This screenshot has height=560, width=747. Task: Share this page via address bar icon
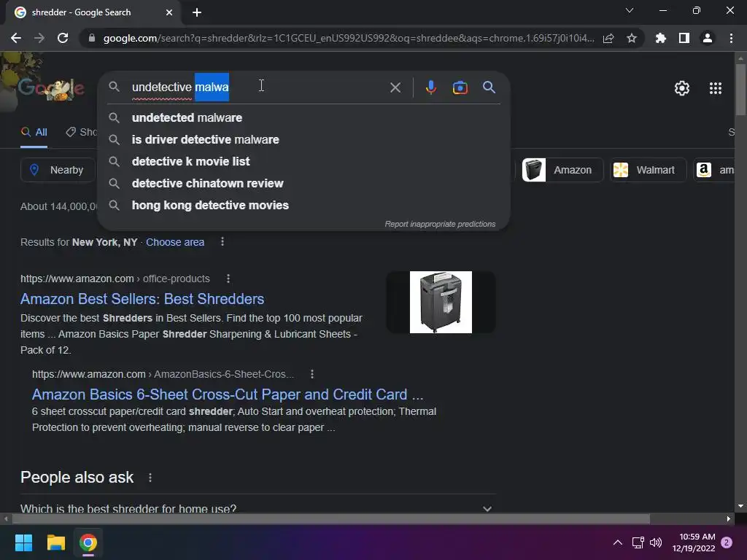(x=608, y=38)
